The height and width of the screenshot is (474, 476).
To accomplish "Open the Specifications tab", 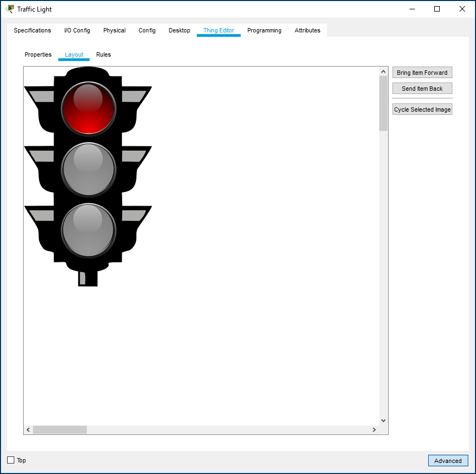I will [x=32, y=30].
